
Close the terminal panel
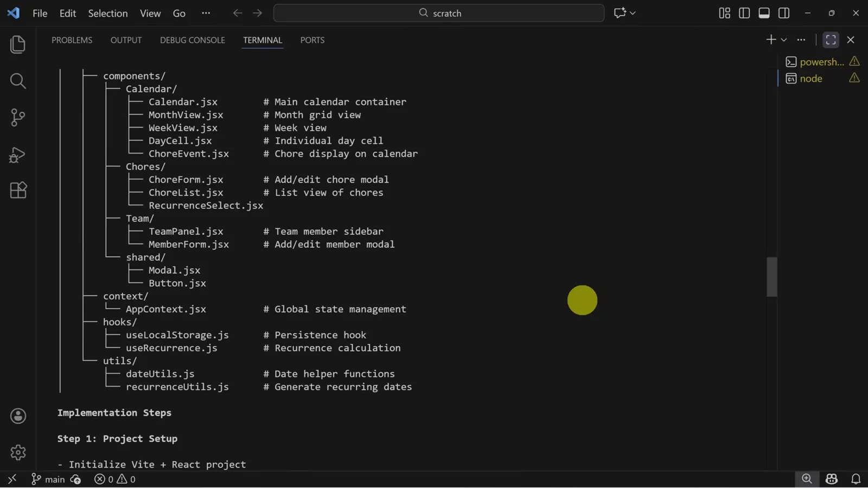(x=851, y=40)
